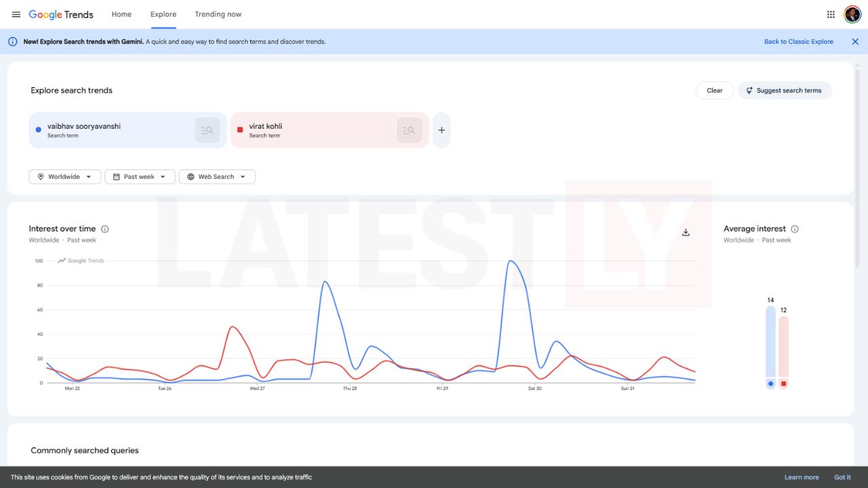Viewport: 868px width, 488px height.
Task: Click the Commonly searched queries heading
Action: pyautogui.click(x=85, y=451)
